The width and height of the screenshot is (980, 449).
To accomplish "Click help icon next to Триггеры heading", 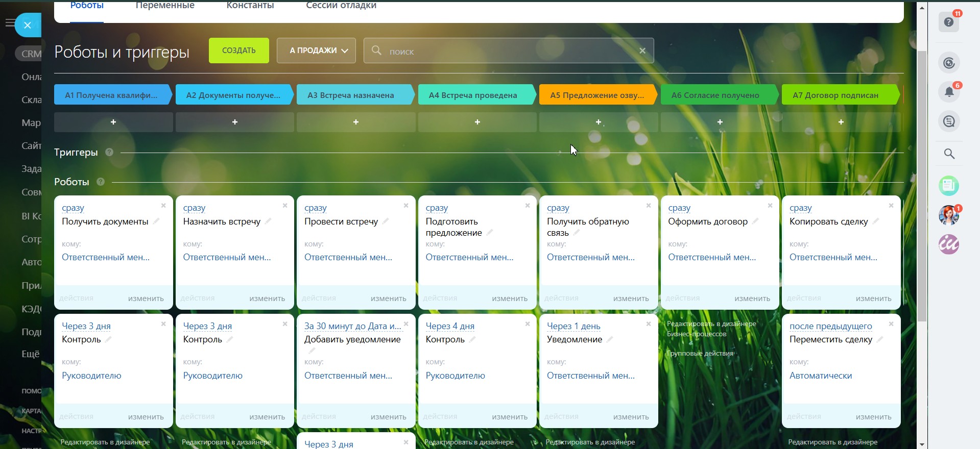I will pos(109,152).
